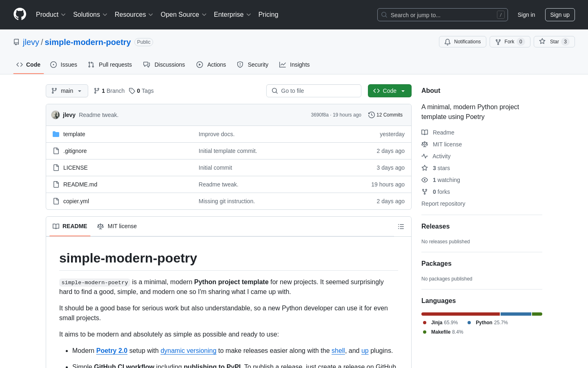
Task: Click the branch icon next to 1 Branch
Action: coord(97,91)
